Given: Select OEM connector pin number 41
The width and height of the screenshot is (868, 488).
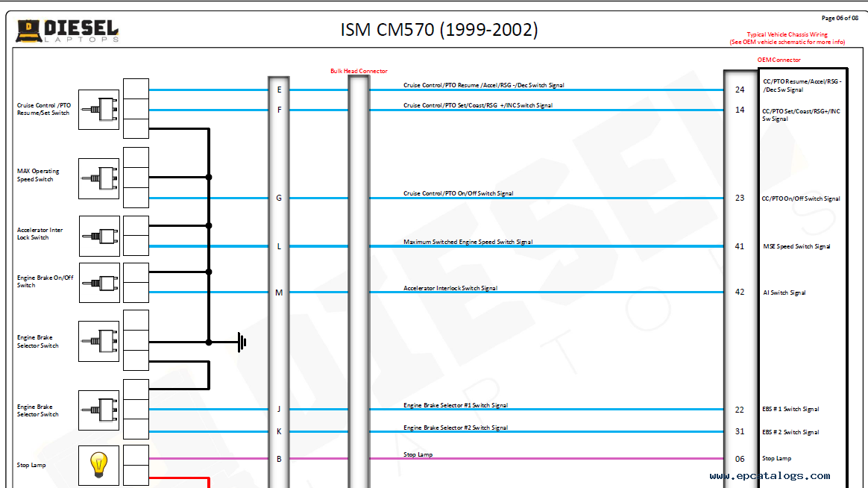Looking at the screenshot, I should [x=740, y=246].
